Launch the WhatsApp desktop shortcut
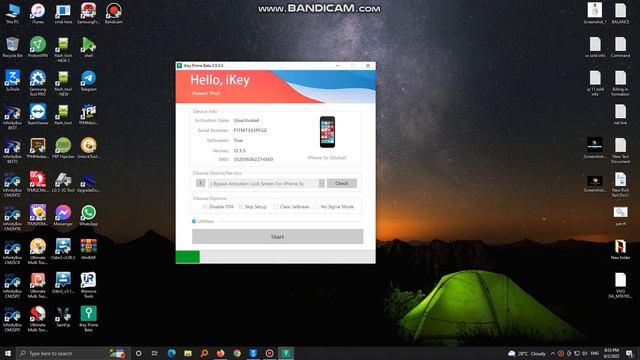640x360 pixels. coord(88,216)
